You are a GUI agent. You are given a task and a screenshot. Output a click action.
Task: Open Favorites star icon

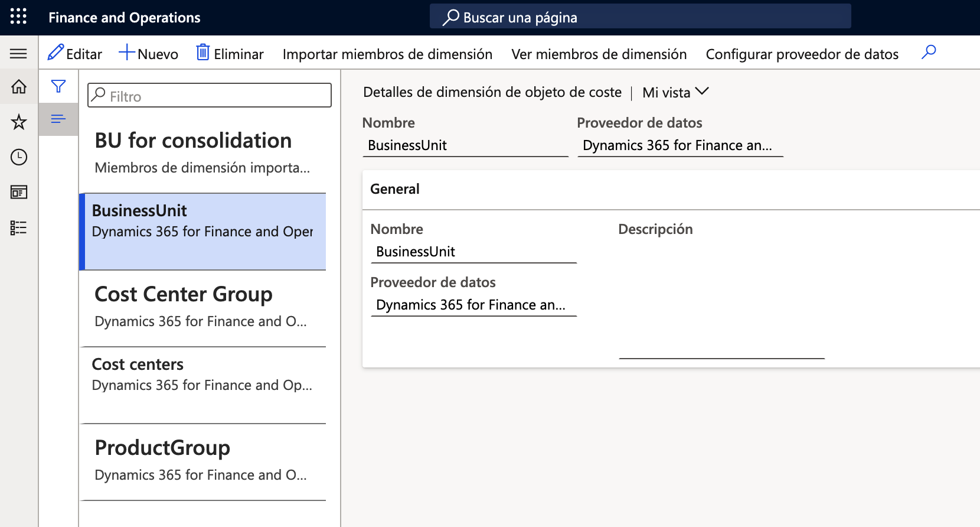(19, 122)
